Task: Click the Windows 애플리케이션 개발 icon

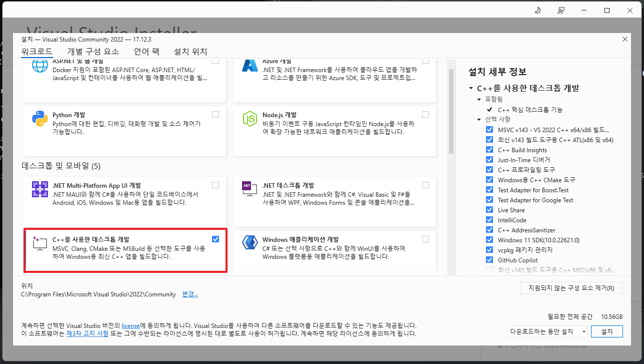Action: point(249,243)
